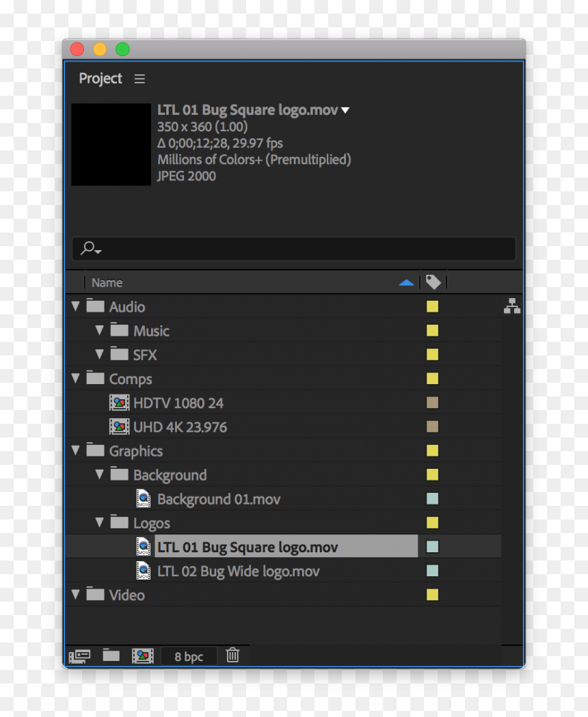
Task: Collapse the Video folder
Action: (75, 595)
